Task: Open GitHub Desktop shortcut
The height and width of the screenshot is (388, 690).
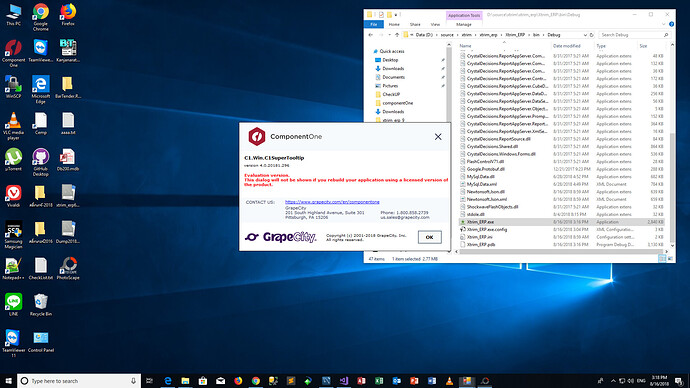Action: point(40,162)
